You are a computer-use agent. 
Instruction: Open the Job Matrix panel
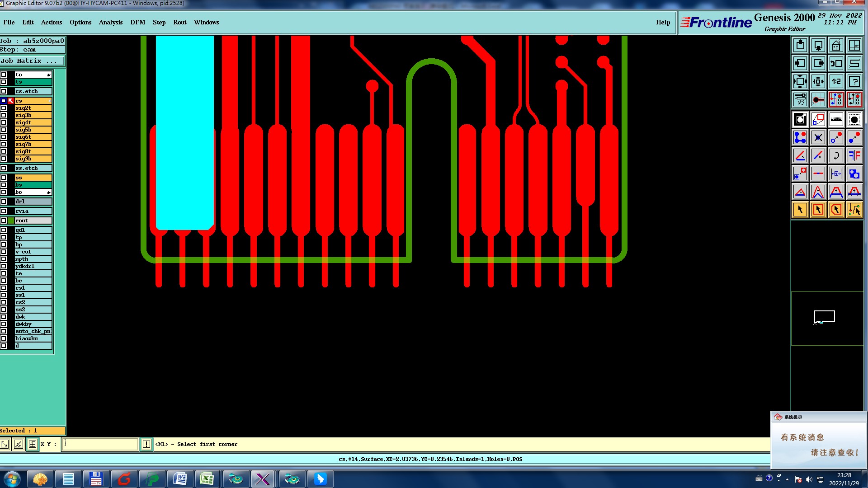(32, 61)
